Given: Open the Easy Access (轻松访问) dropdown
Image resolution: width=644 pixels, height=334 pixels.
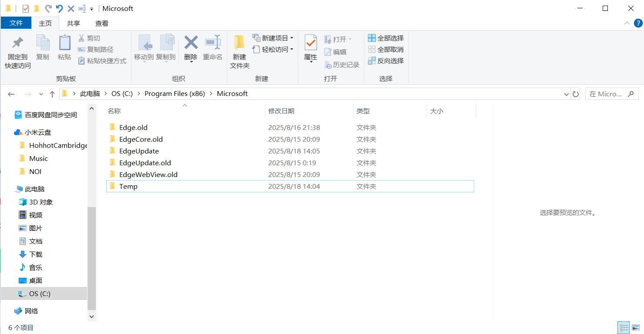Looking at the screenshot, I should (x=273, y=49).
